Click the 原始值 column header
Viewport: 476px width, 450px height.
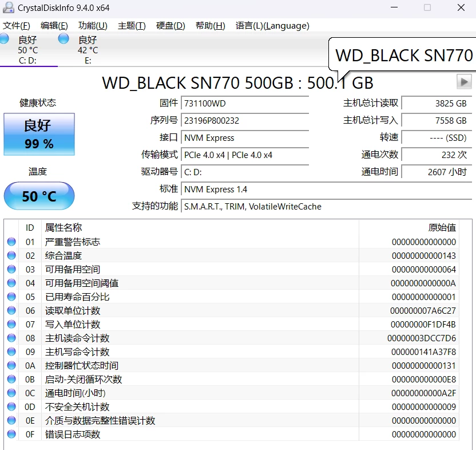click(x=409, y=228)
